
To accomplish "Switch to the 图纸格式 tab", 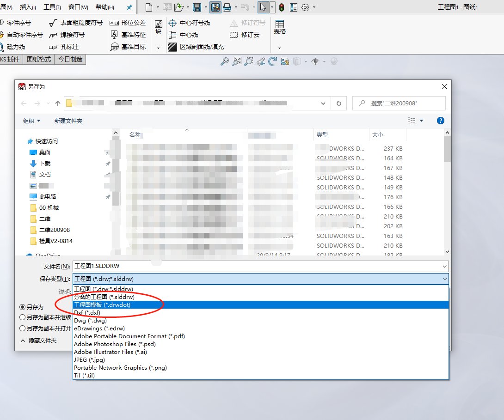I will (x=38, y=59).
